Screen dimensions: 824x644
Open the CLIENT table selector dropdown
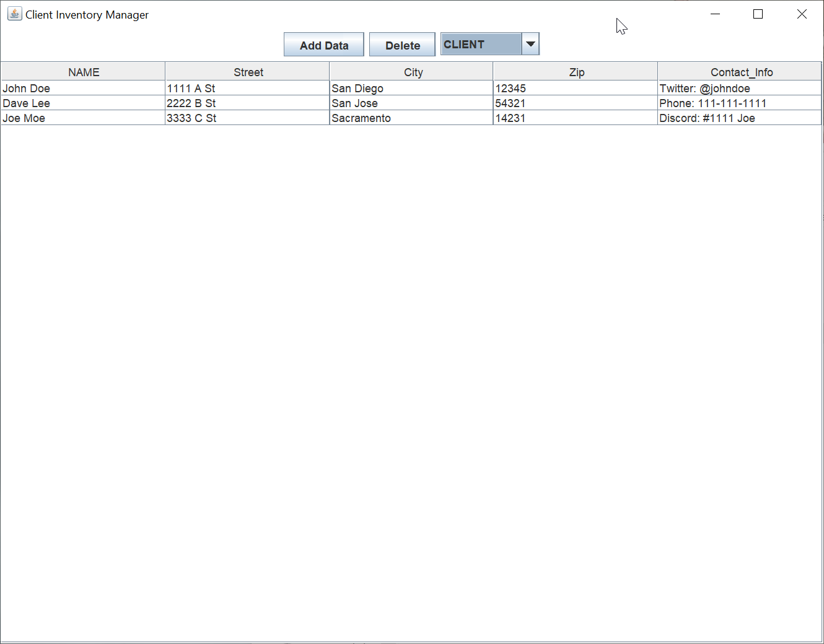[530, 43]
